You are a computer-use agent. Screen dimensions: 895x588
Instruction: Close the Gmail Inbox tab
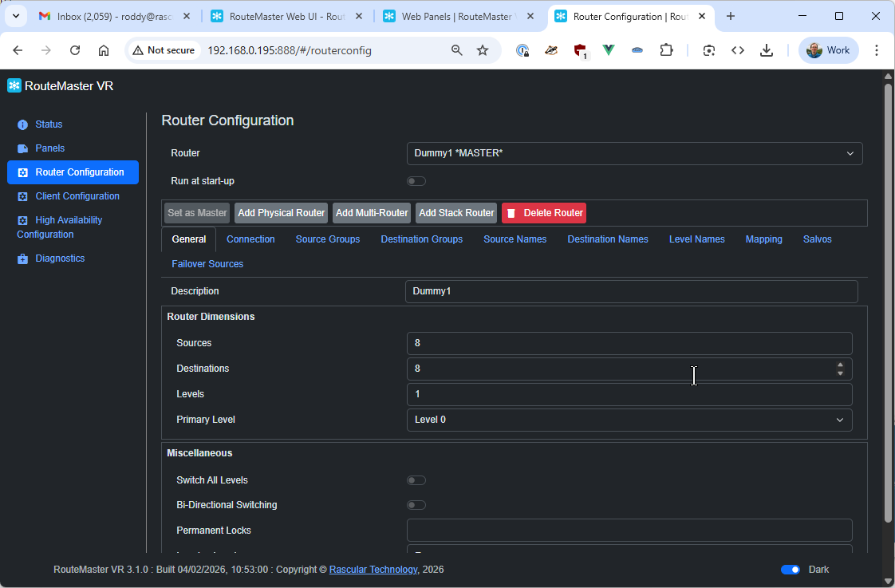(x=187, y=17)
